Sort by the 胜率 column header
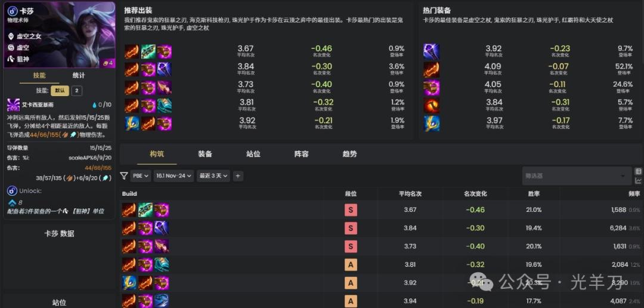 [534, 193]
